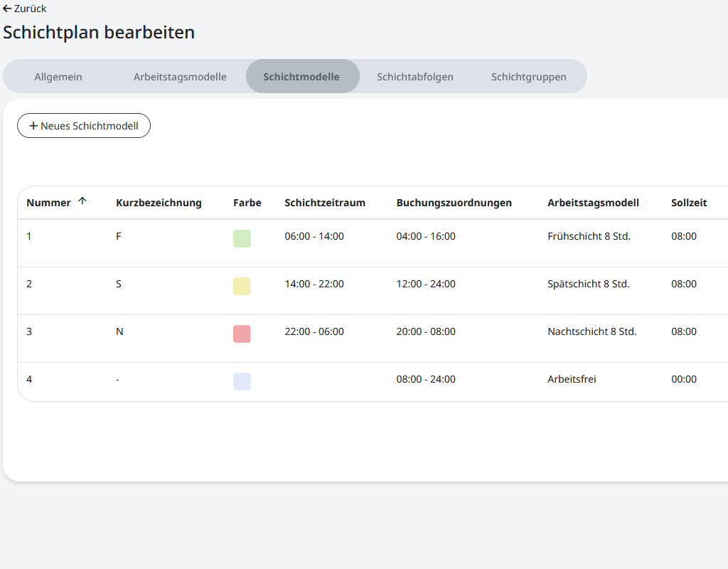The height and width of the screenshot is (569, 728).
Task: Select the Nachtschicht 8 Std. entry
Action: coord(591,331)
